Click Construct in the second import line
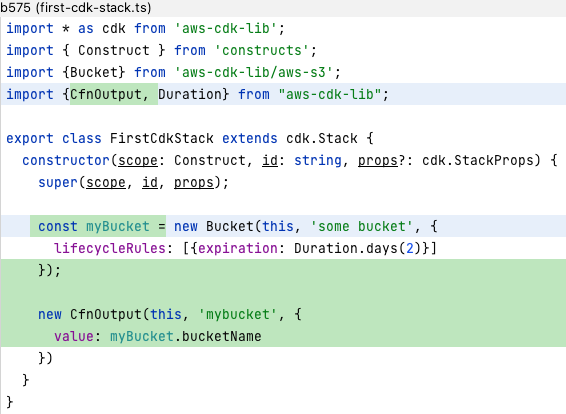 (114, 50)
